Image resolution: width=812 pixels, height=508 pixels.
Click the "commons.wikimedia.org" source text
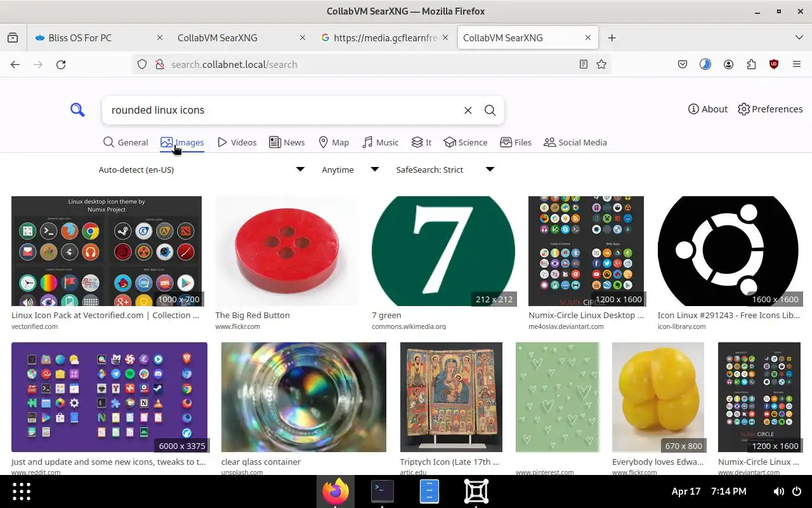409,326
